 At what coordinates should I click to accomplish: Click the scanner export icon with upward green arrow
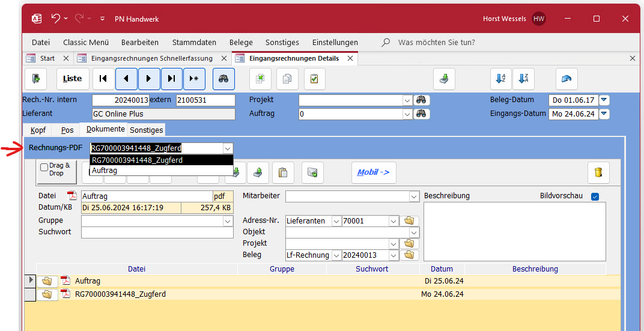(x=258, y=172)
